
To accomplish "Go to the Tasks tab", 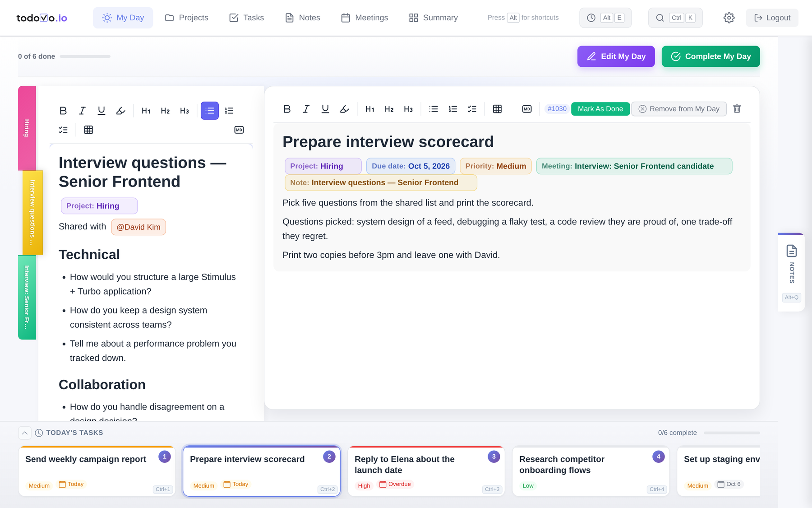I will click(247, 18).
